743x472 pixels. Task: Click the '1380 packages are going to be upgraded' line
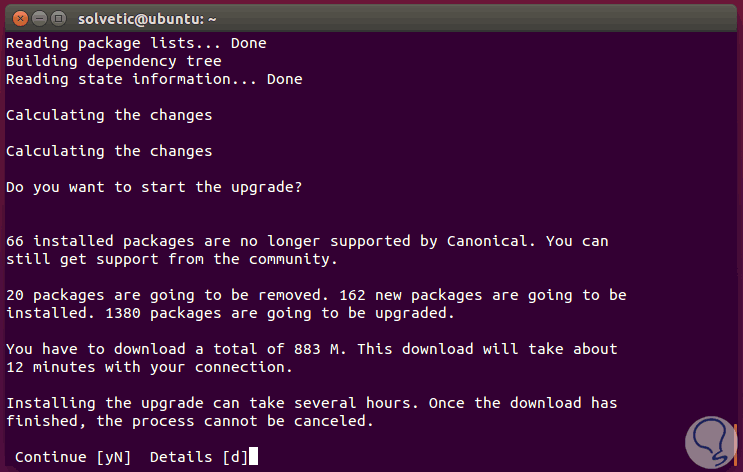click(230, 313)
